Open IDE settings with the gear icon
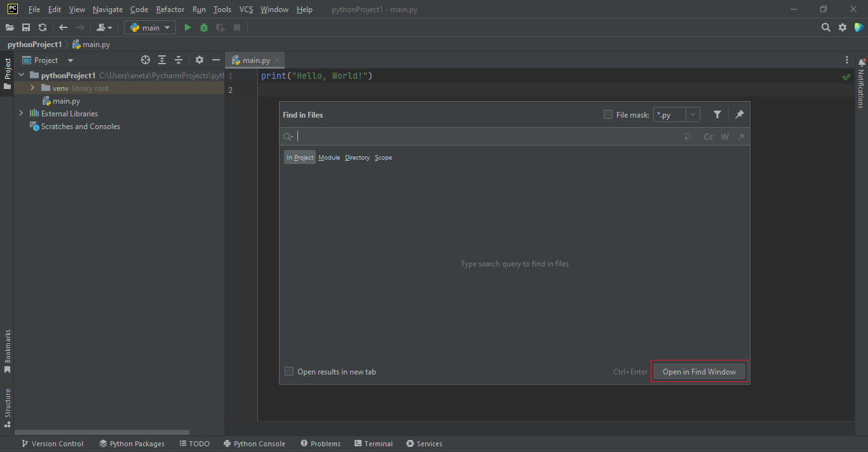The width and height of the screenshot is (868, 452). [843, 27]
